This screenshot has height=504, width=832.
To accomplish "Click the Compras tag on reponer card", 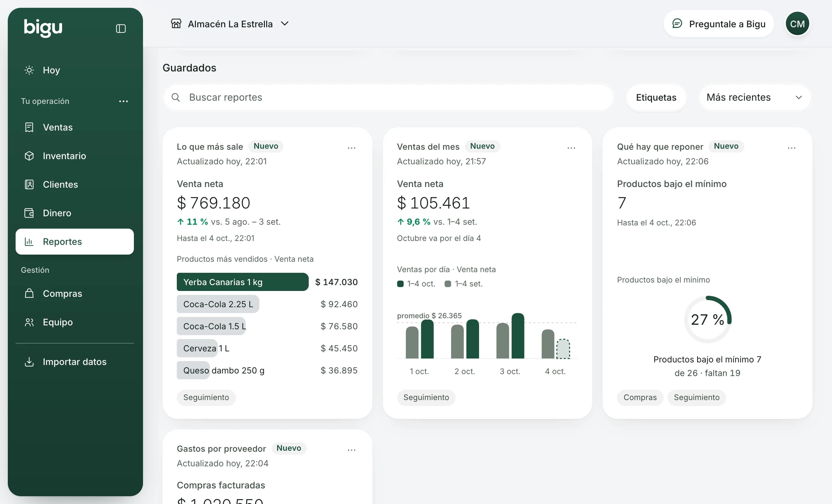I will point(640,397).
